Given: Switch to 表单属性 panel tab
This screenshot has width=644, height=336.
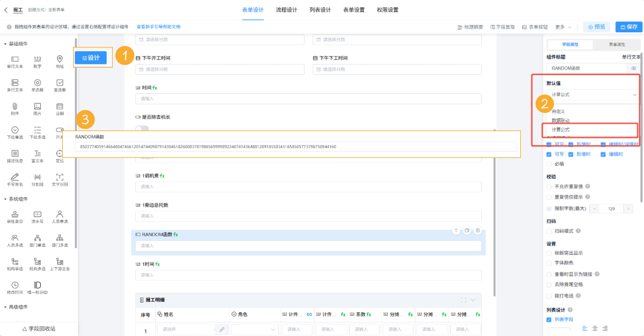Looking at the screenshot, I should [x=617, y=45].
